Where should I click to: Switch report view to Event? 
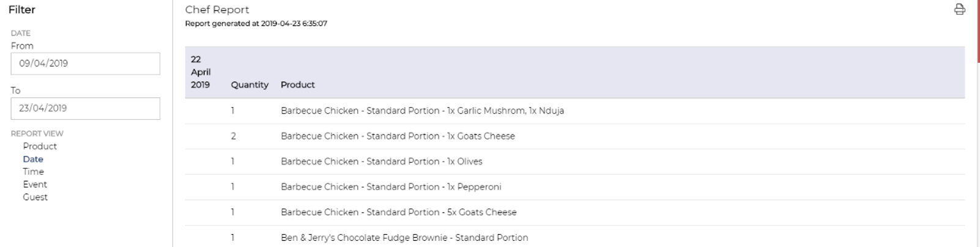[x=35, y=184]
